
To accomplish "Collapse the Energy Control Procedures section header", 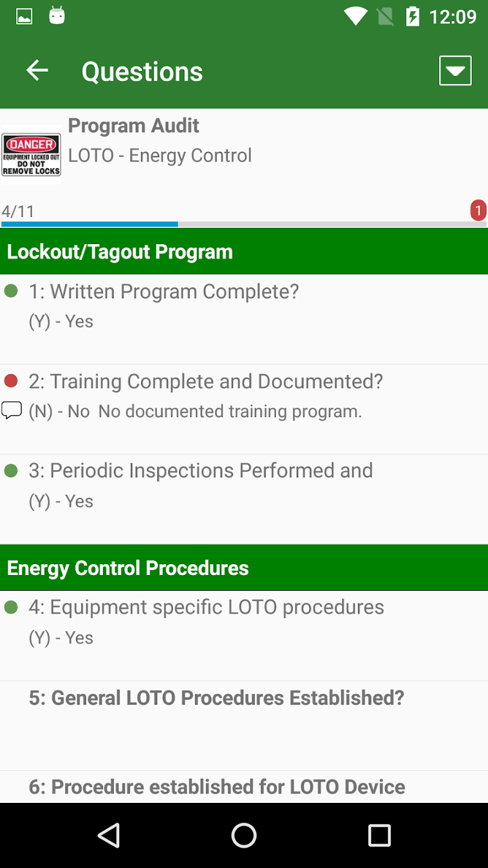I will 244,568.
